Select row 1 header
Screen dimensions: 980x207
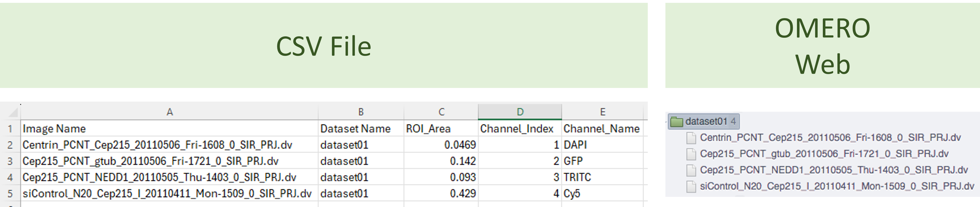[10, 129]
